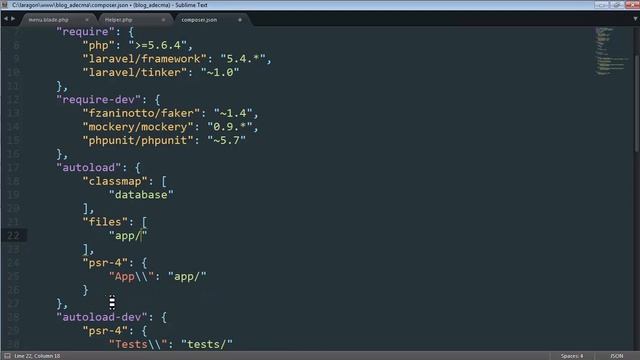Click the "laravel/framework" key
640x360 pixels.
tap(144, 59)
